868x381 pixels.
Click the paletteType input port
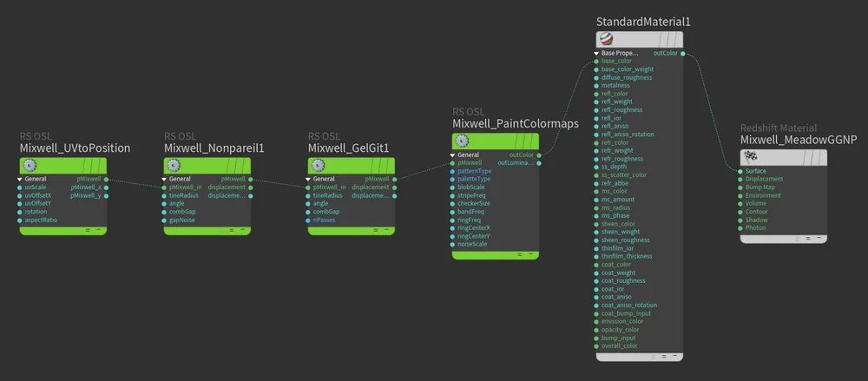(x=452, y=180)
